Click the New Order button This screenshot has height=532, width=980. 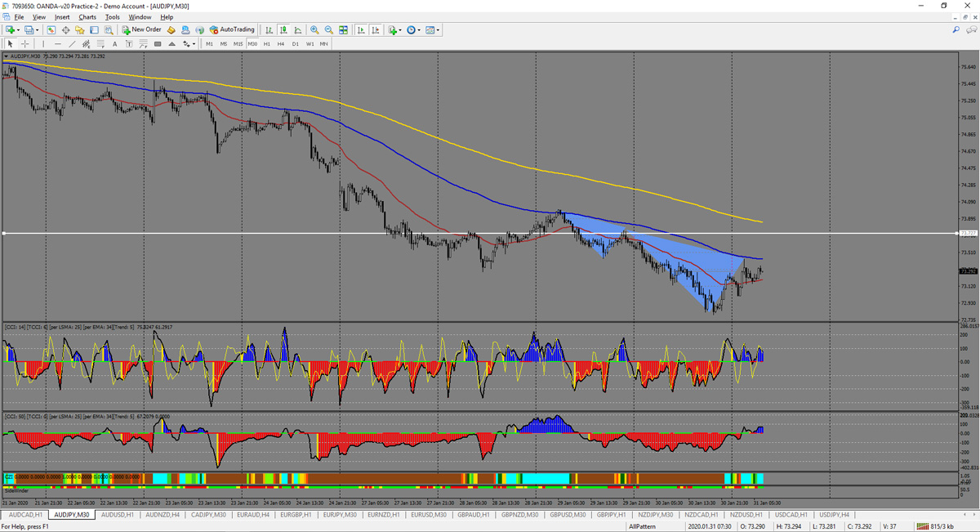pyautogui.click(x=141, y=30)
